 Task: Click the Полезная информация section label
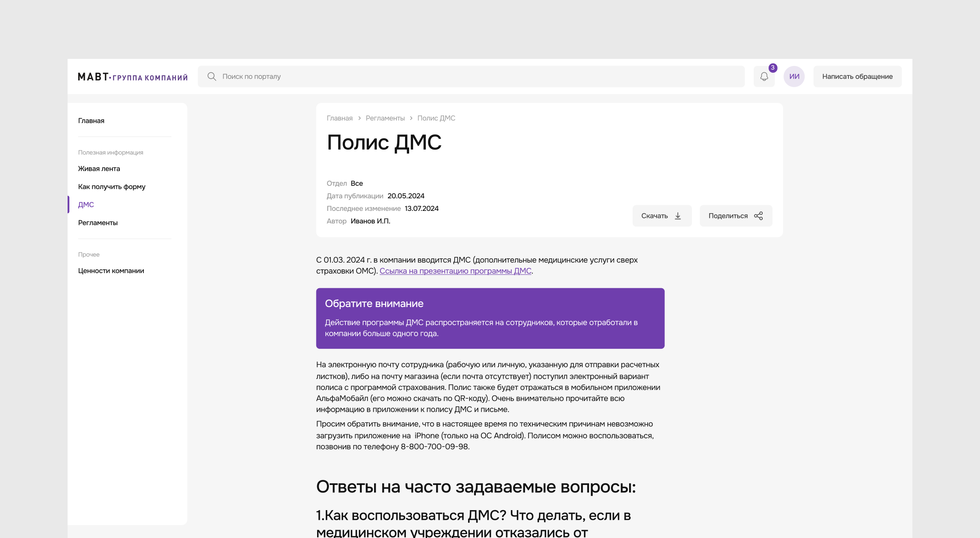tap(110, 152)
